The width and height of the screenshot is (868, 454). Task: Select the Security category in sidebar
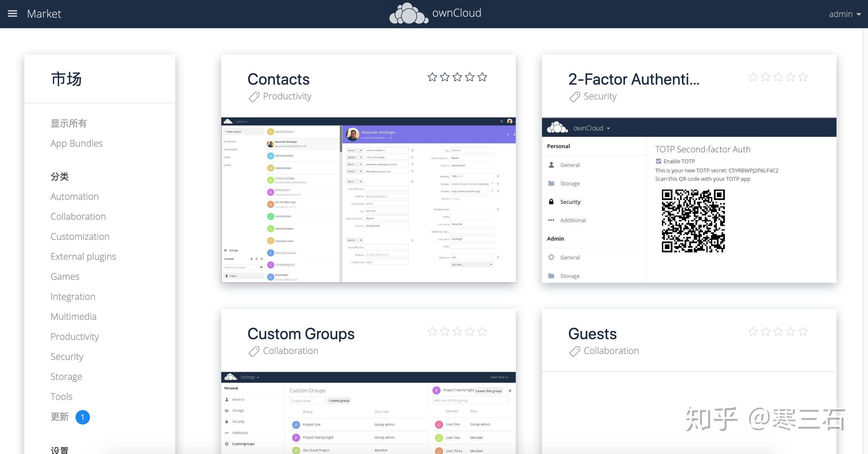[67, 356]
